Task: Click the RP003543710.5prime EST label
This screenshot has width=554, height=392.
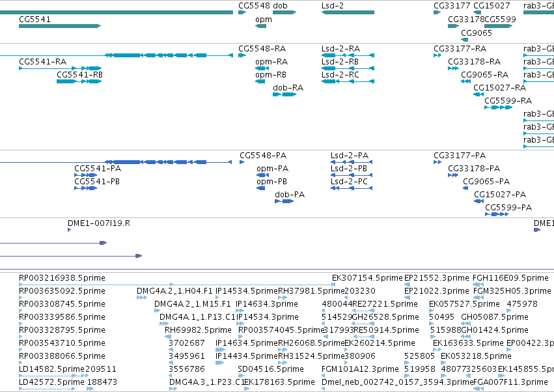Action: click(x=62, y=343)
